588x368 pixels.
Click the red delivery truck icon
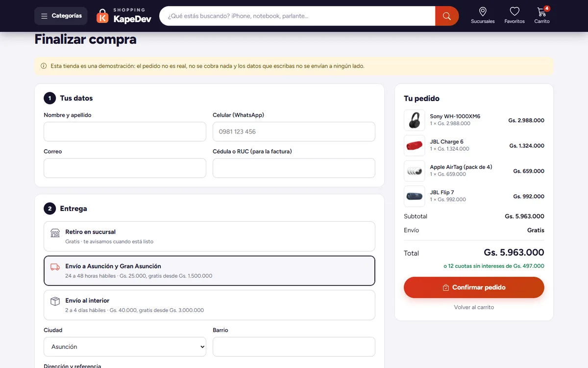coord(55,267)
